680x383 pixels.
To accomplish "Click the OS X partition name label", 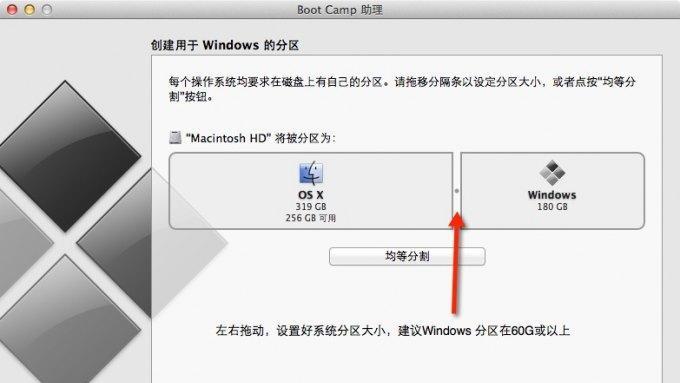I will [311, 195].
